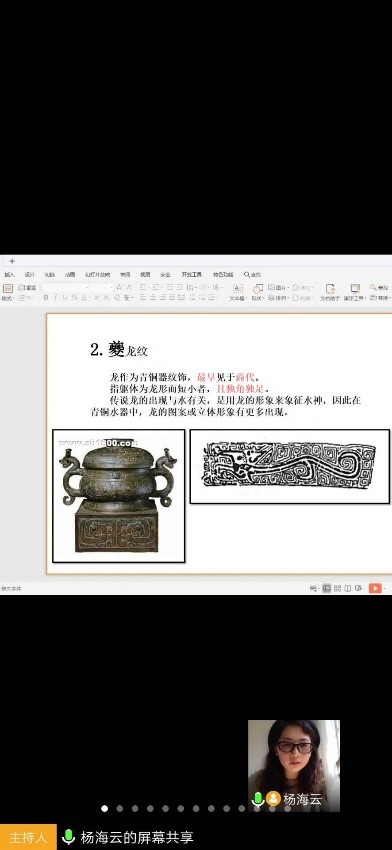392x850 pixels.
Task: Open the 幻灯片放映 ribbon tab
Action: tap(98, 274)
